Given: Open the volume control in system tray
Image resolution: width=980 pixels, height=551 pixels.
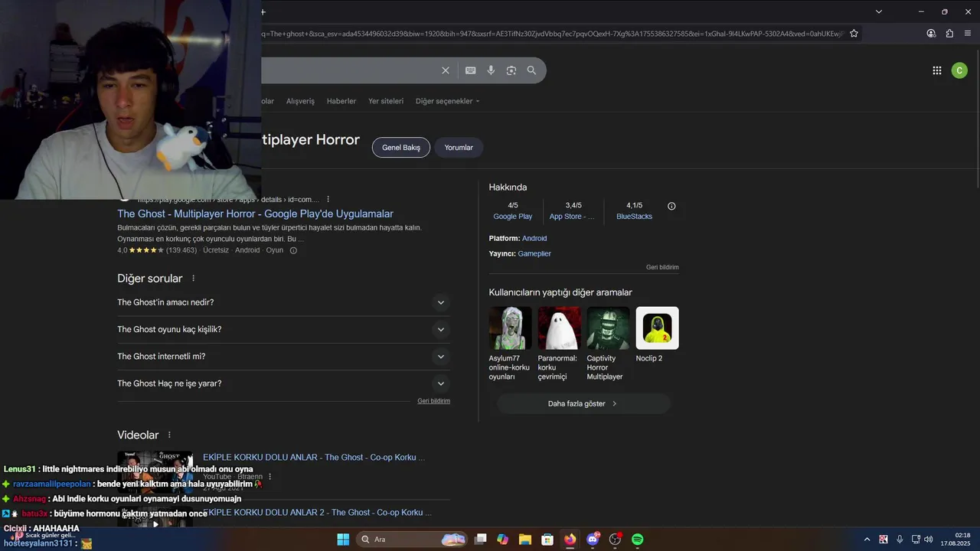Looking at the screenshot, I should 929,540.
